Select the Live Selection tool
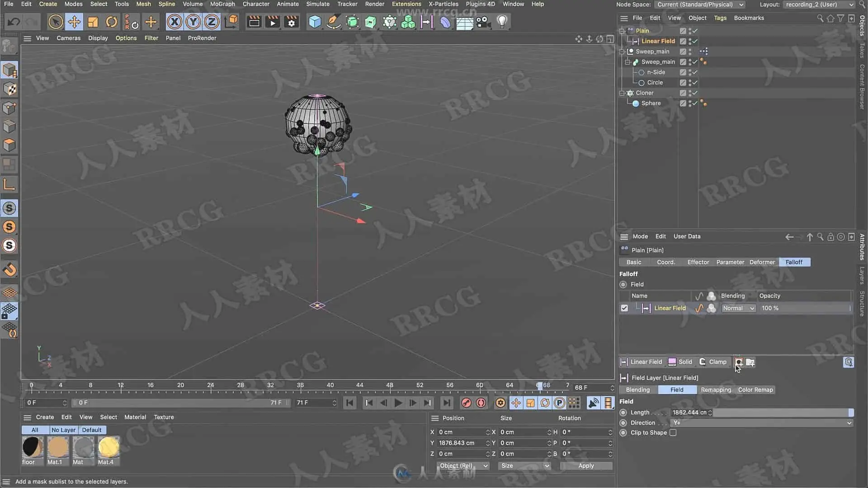The height and width of the screenshot is (488, 868). [56, 22]
